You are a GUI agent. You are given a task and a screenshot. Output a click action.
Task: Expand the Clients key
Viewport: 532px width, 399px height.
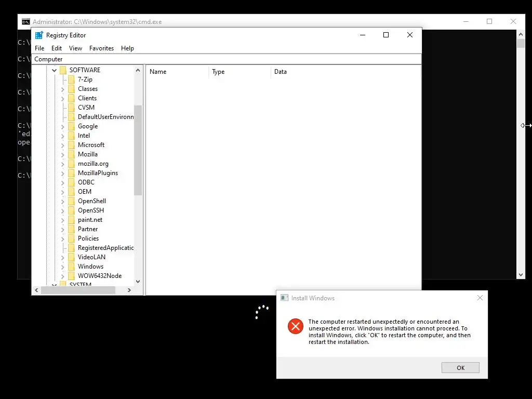pos(62,98)
